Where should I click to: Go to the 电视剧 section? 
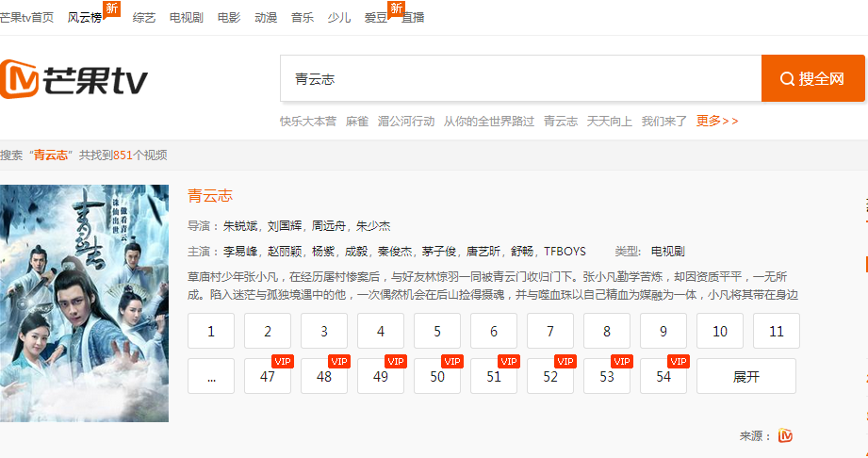point(186,18)
